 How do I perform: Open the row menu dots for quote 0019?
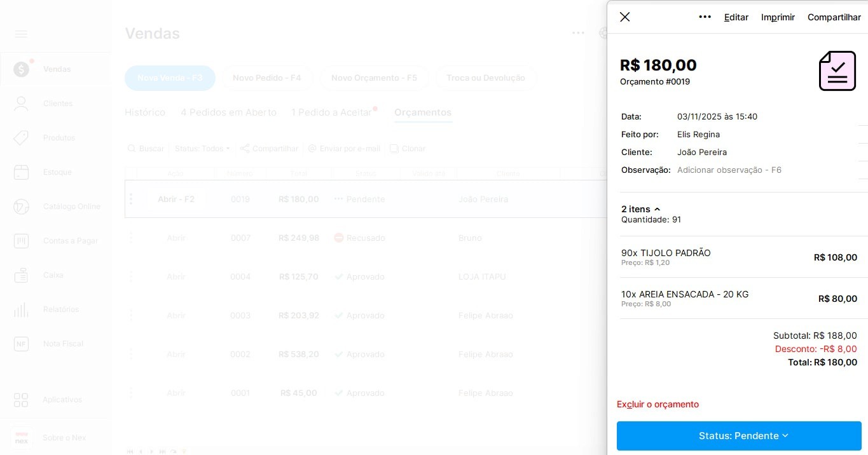point(131,200)
